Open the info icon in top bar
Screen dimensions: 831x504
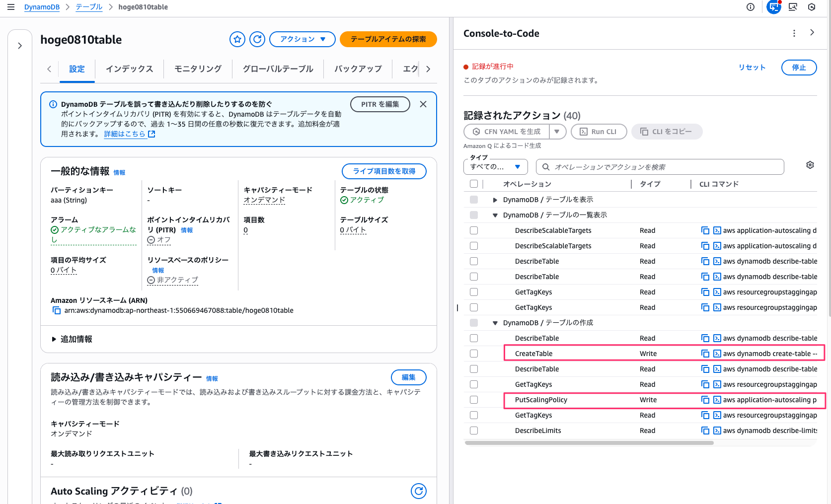coord(751,7)
